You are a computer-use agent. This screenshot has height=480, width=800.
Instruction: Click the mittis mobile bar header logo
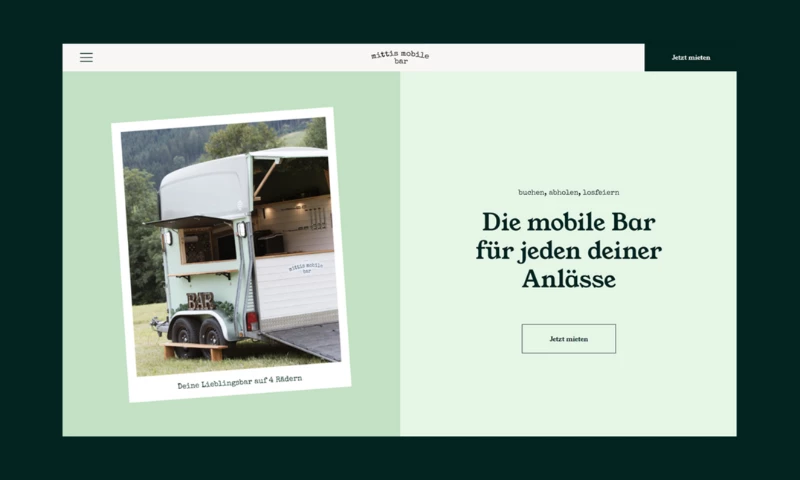[399, 57]
